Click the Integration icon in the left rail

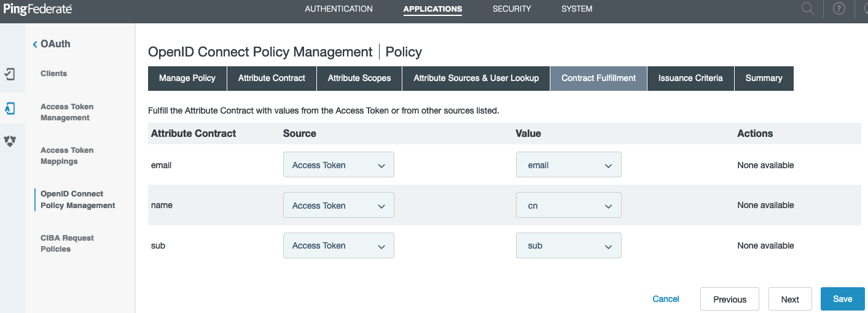coord(10,74)
